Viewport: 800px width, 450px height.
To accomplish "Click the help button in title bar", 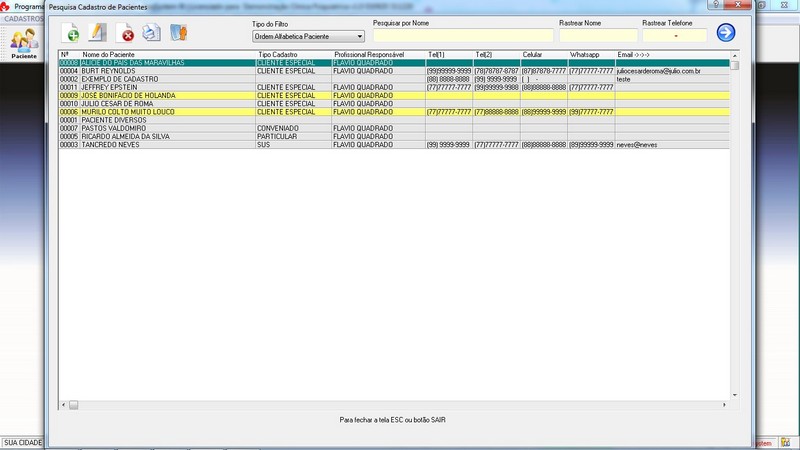I will (715, 5).
